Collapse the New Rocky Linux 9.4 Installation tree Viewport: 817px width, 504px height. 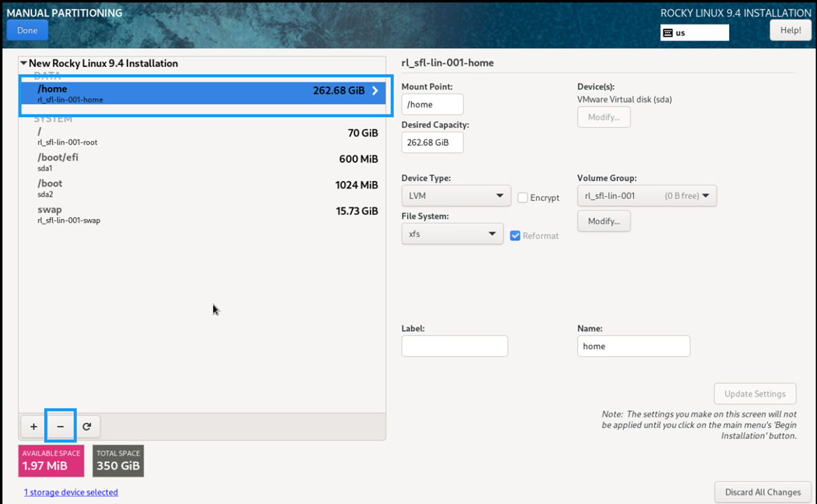point(24,63)
